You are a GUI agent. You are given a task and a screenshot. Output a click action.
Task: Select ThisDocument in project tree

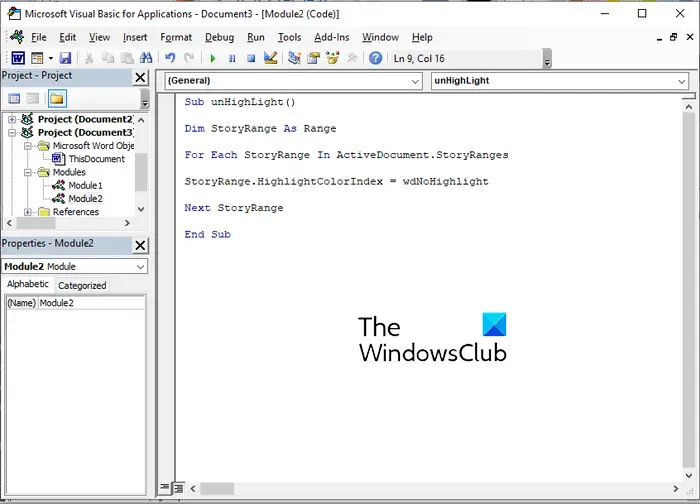pyautogui.click(x=88, y=159)
